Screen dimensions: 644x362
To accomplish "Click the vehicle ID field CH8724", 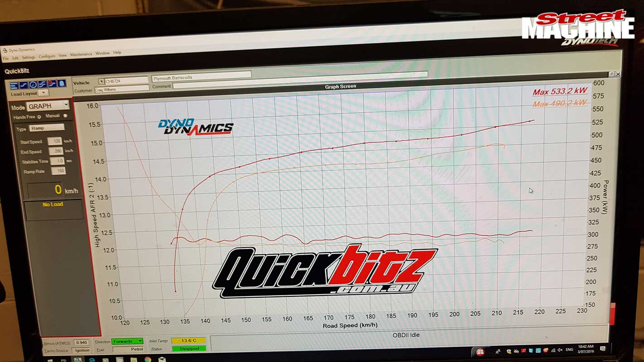I will click(126, 81).
